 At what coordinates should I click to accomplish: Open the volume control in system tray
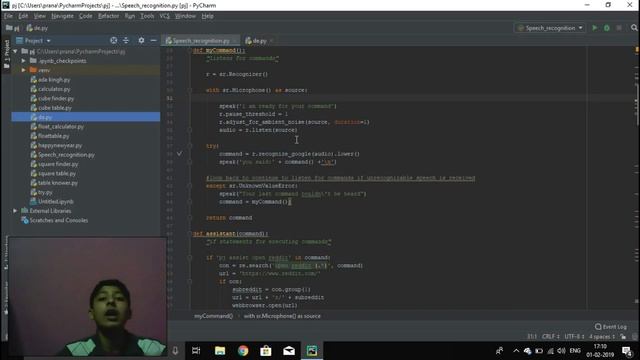coord(561,351)
